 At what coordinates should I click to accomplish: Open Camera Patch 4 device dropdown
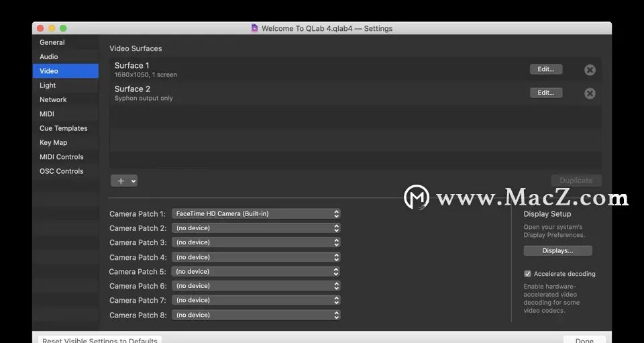[x=256, y=257]
